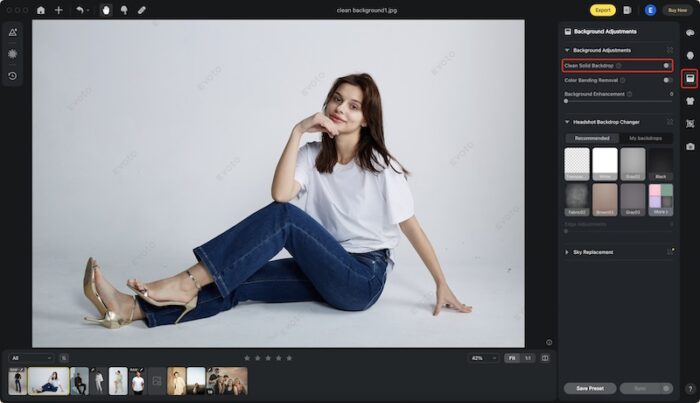
Task: Collapse the Headshot Backdrop Changer section
Action: (x=567, y=122)
